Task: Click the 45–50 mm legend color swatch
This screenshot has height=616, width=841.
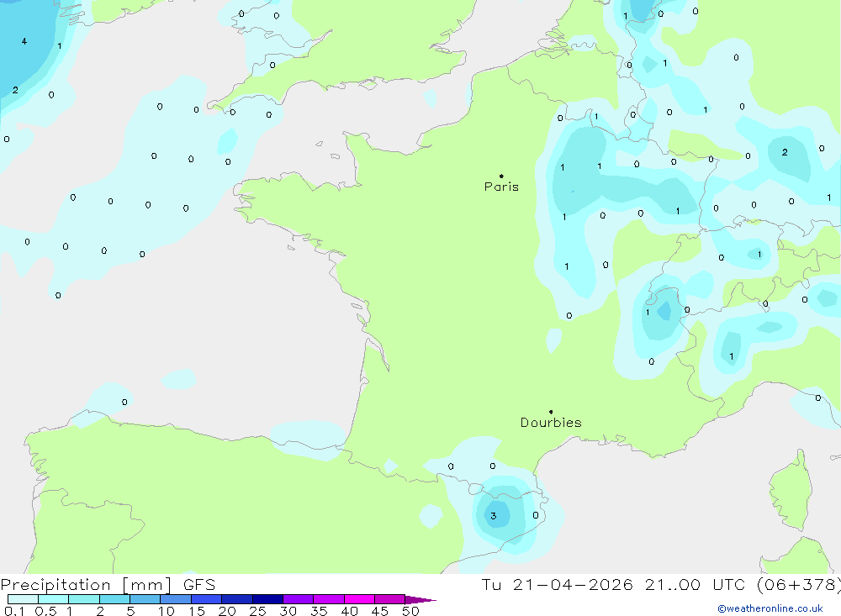Action: [390, 599]
